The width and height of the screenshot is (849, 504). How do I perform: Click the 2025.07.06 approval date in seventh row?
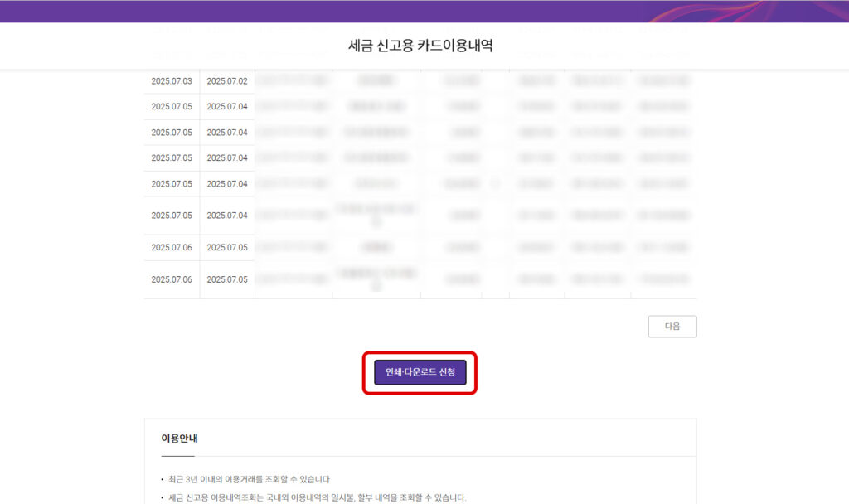point(172,247)
